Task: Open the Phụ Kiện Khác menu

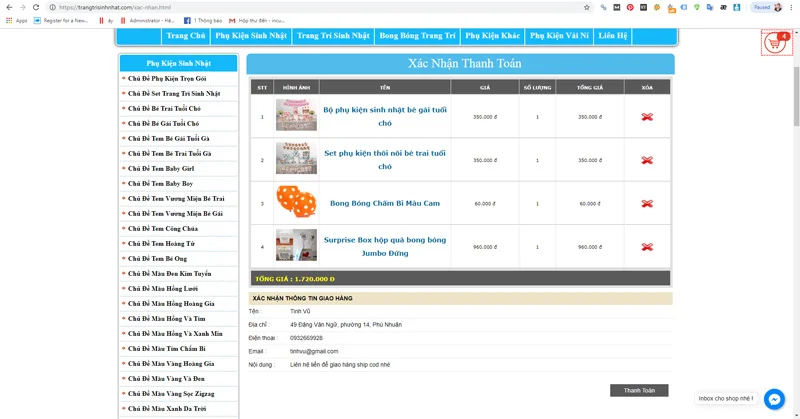Action: tap(492, 36)
